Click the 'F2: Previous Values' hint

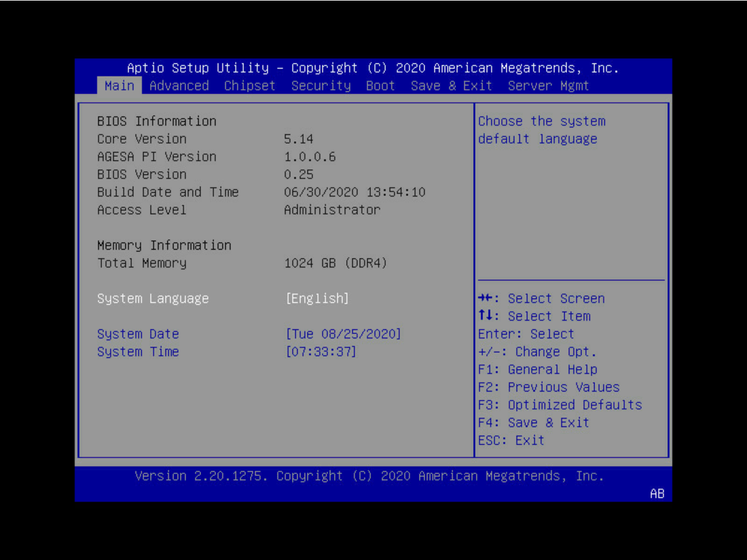[549, 387]
